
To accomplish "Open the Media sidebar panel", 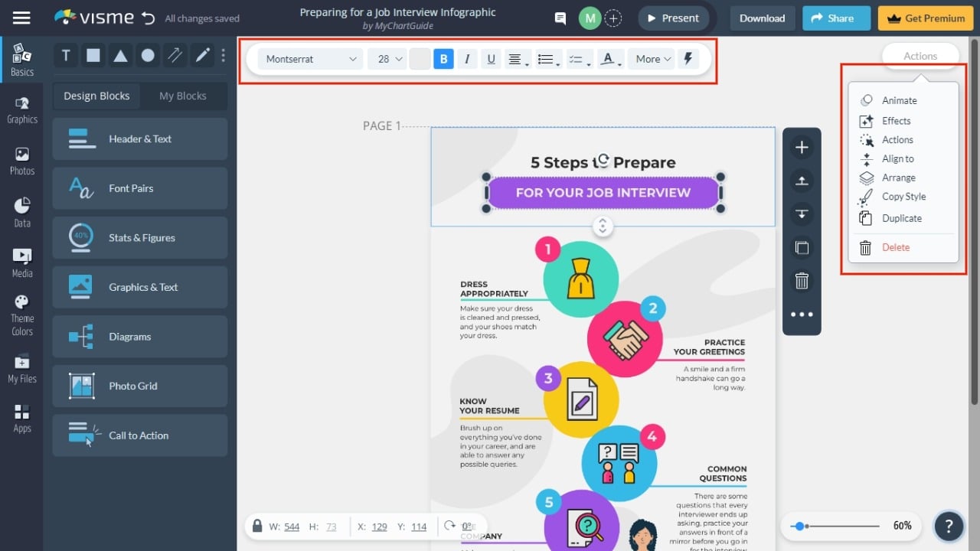I will pyautogui.click(x=21, y=262).
